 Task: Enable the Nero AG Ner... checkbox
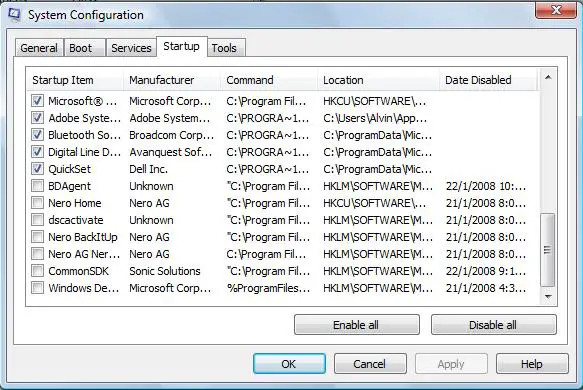click(37, 254)
